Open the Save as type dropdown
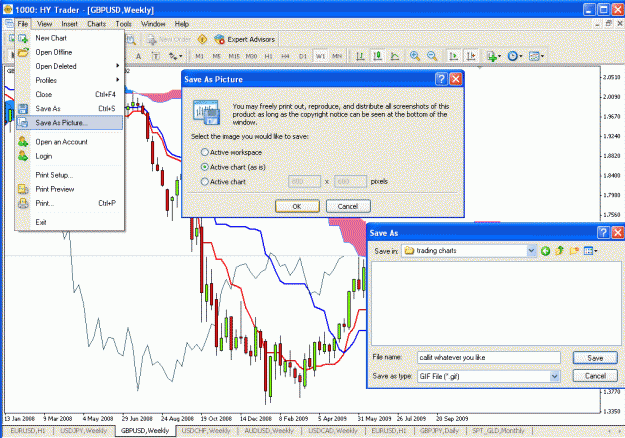Screen dimensions: 625x438 554,376
